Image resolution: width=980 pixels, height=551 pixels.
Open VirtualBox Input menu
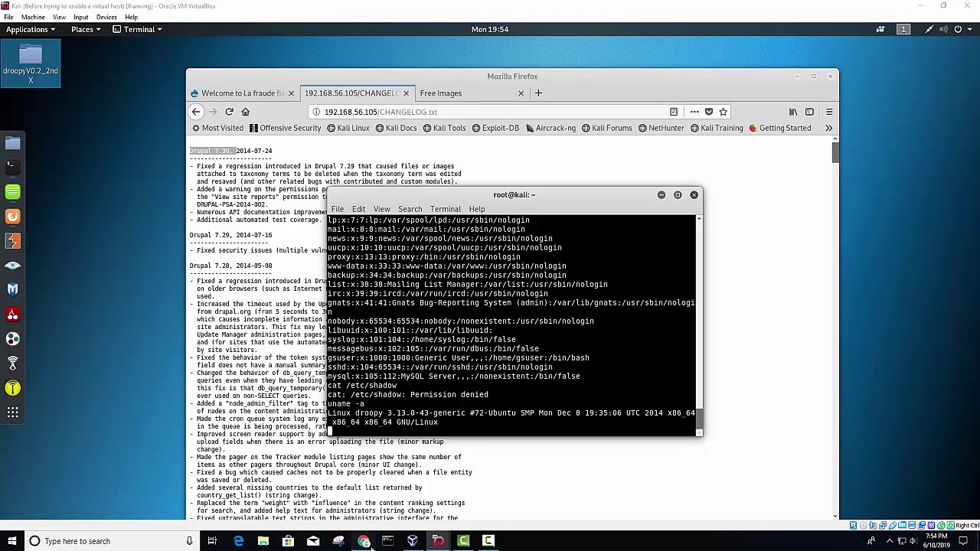[80, 17]
